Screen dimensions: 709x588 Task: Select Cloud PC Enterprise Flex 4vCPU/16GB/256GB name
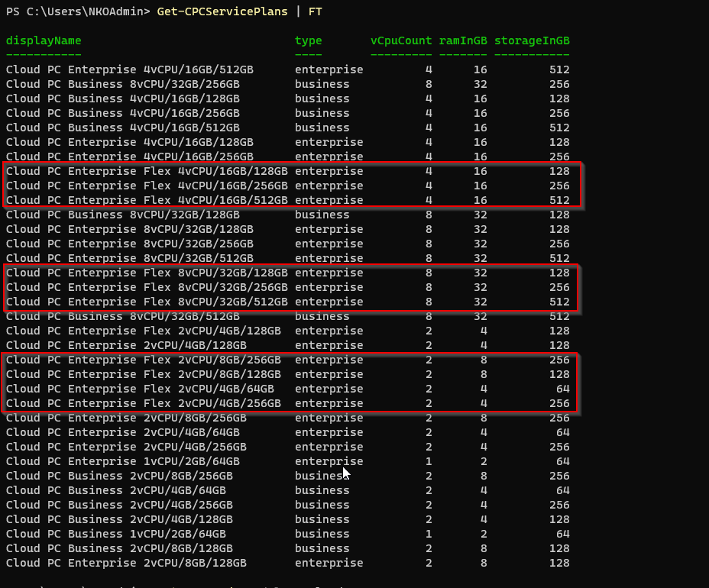pos(147,186)
